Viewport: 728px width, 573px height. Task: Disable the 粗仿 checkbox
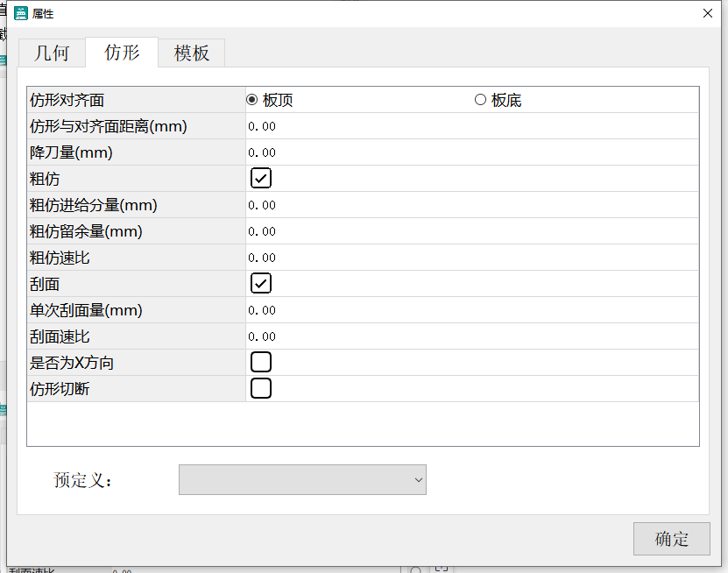click(260, 178)
